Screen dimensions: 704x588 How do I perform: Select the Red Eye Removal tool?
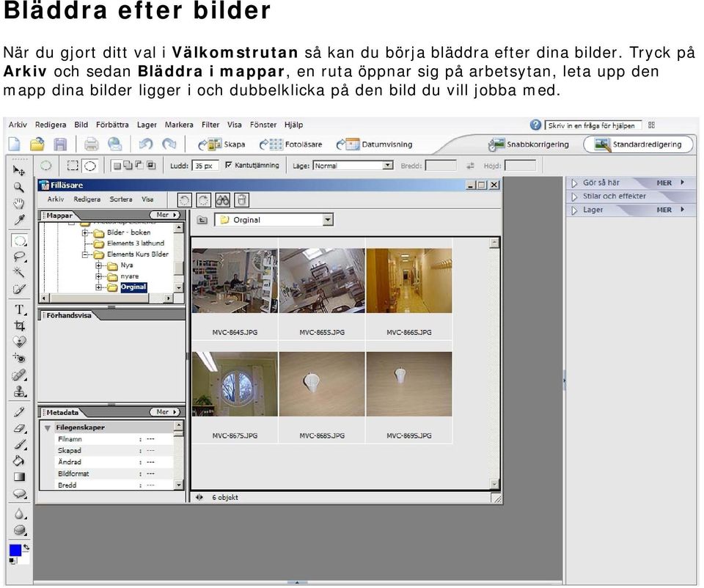19,359
